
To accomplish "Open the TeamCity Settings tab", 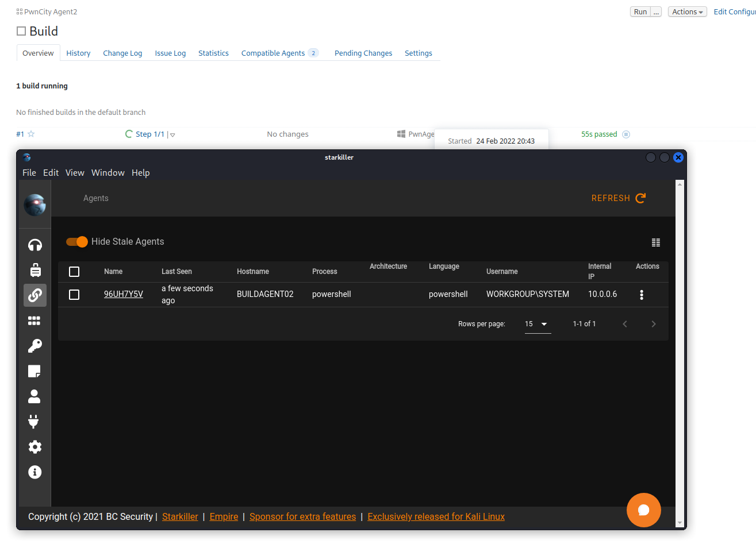I will click(x=419, y=53).
